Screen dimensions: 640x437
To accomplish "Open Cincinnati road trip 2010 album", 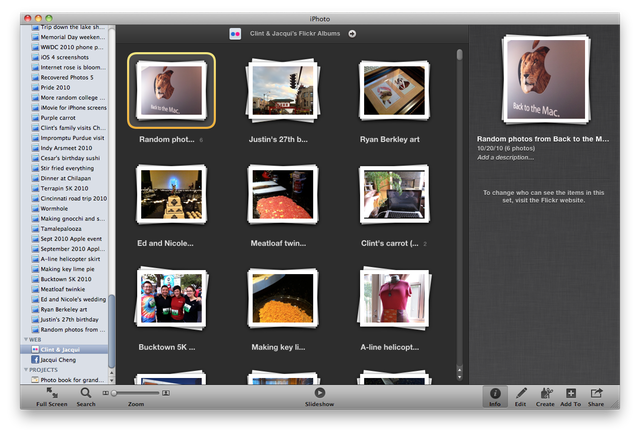I will pos(64,198).
